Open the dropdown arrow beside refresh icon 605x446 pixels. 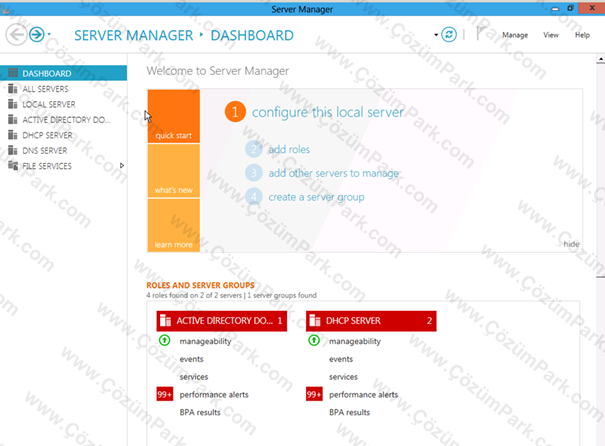(x=436, y=35)
